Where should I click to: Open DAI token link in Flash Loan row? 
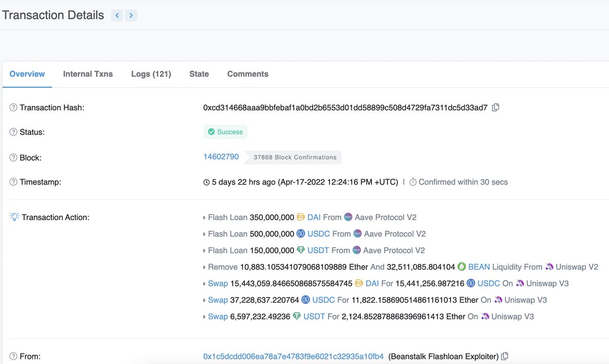pos(314,217)
